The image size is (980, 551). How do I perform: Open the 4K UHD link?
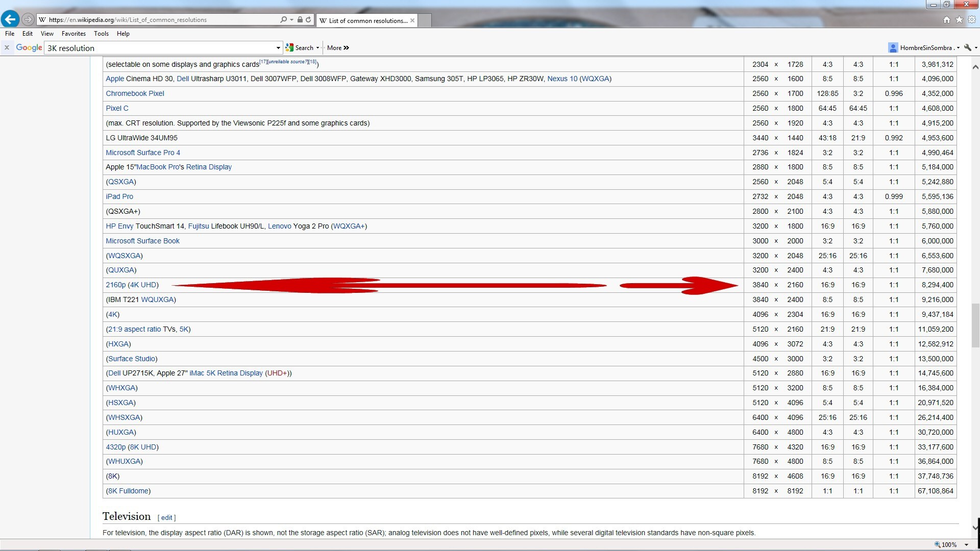143,285
